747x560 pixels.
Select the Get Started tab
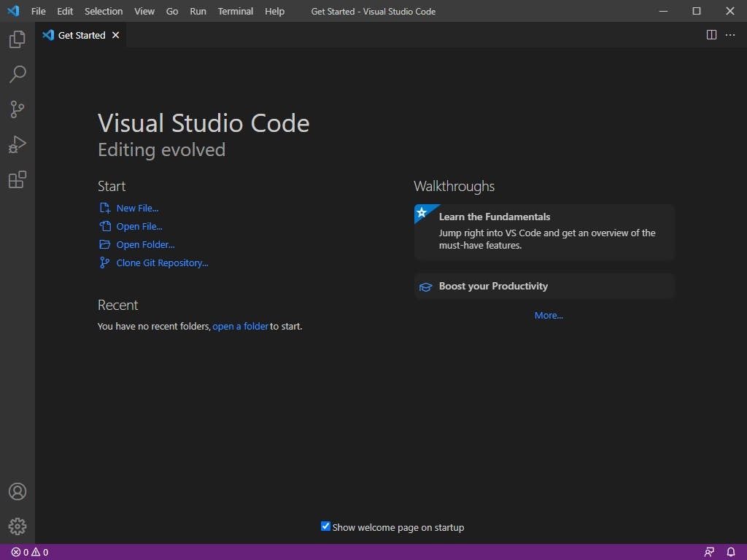pos(80,34)
